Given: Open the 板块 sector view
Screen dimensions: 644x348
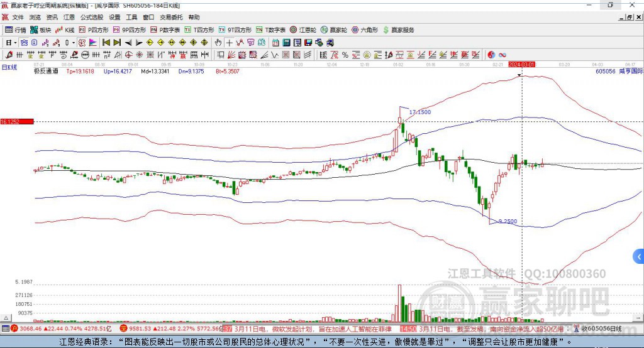Looking at the screenshot, I should point(41,30).
